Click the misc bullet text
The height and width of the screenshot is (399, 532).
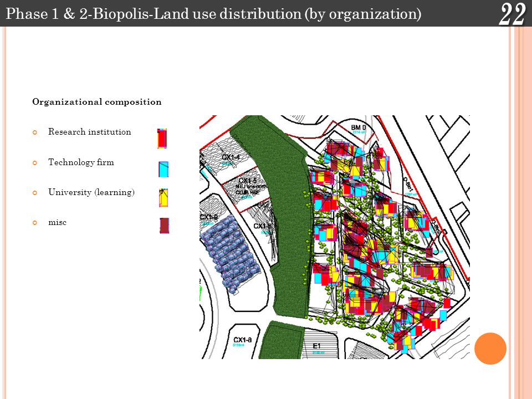point(57,222)
